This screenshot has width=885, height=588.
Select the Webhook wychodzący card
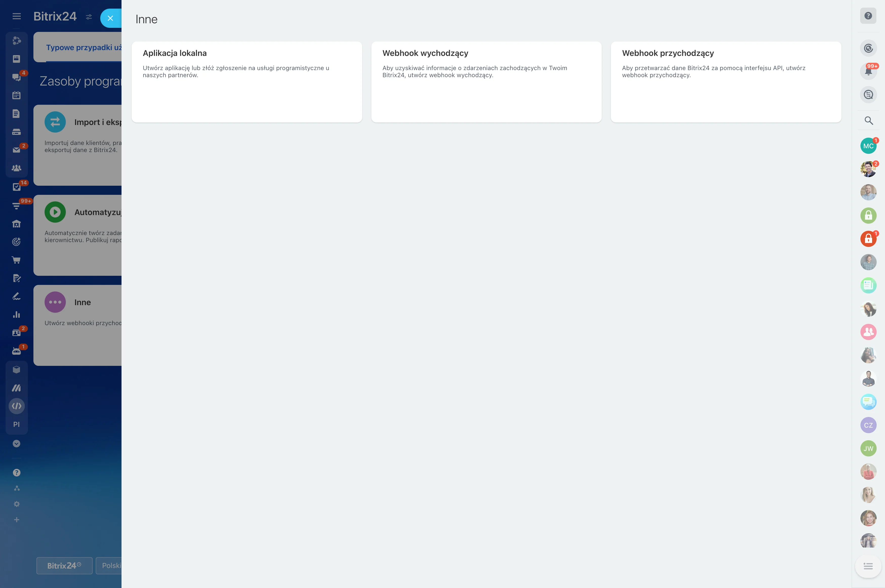tap(486, 82)
